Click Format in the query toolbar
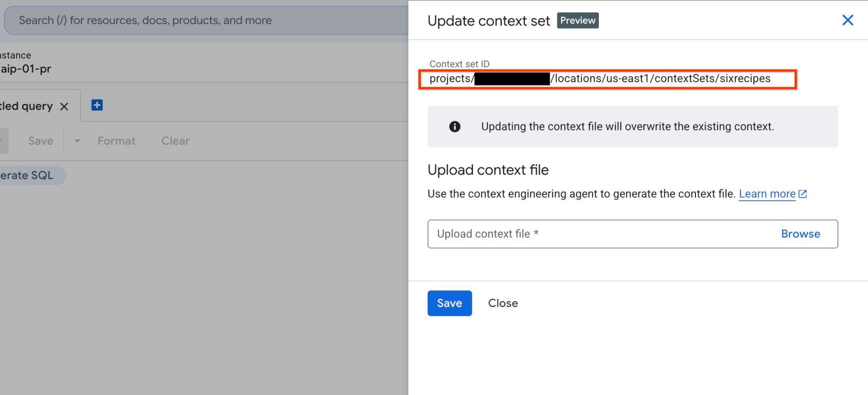Viewport: 868px width, 395px height. pos(117,141)
